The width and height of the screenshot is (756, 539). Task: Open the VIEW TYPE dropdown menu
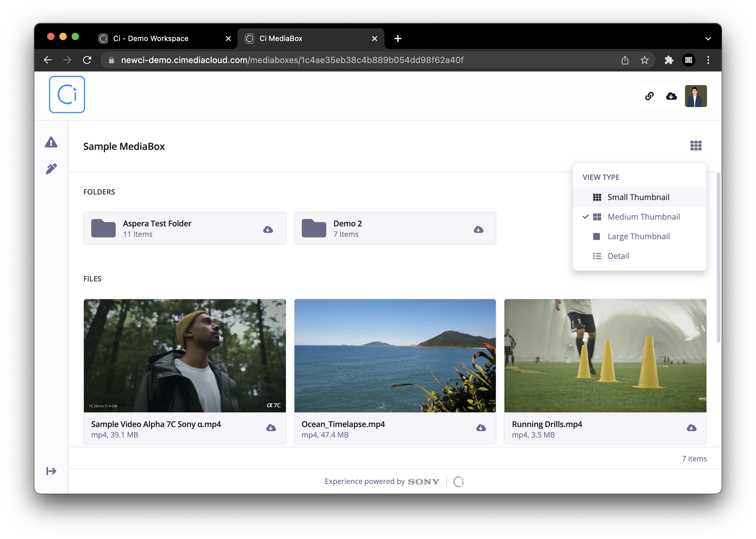point(696,146)
